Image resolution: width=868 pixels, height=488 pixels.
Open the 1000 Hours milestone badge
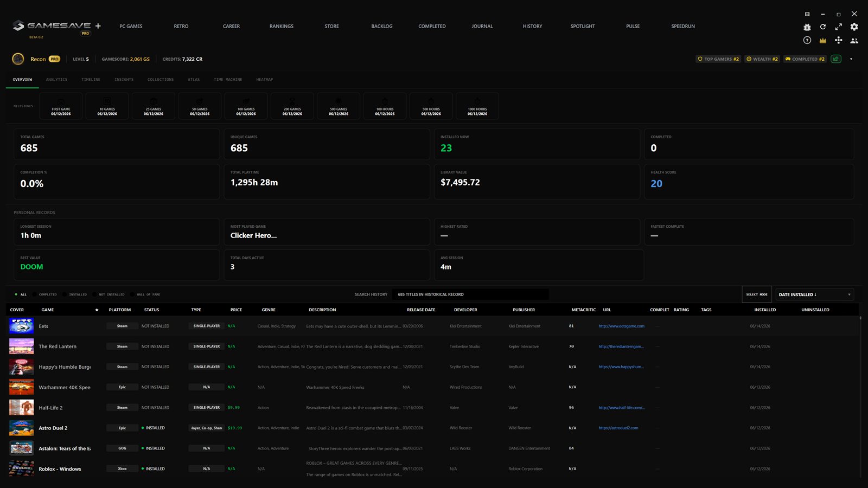point(477,106)
